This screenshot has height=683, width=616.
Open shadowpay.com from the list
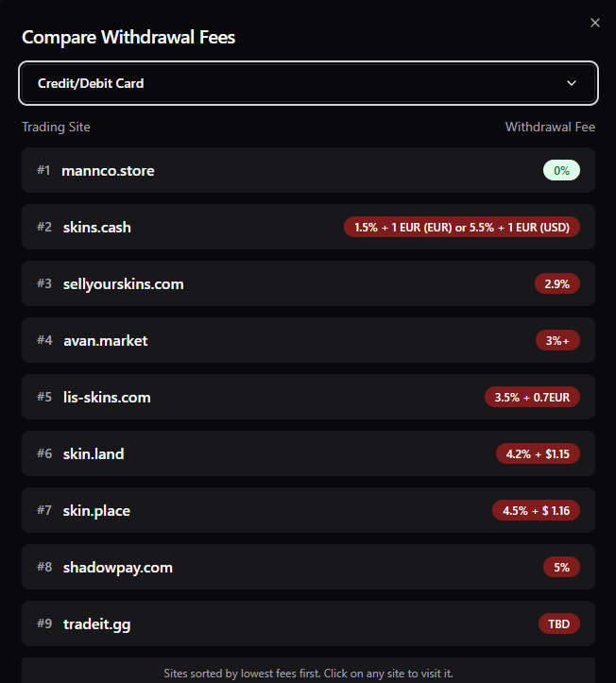click(117, 568)
